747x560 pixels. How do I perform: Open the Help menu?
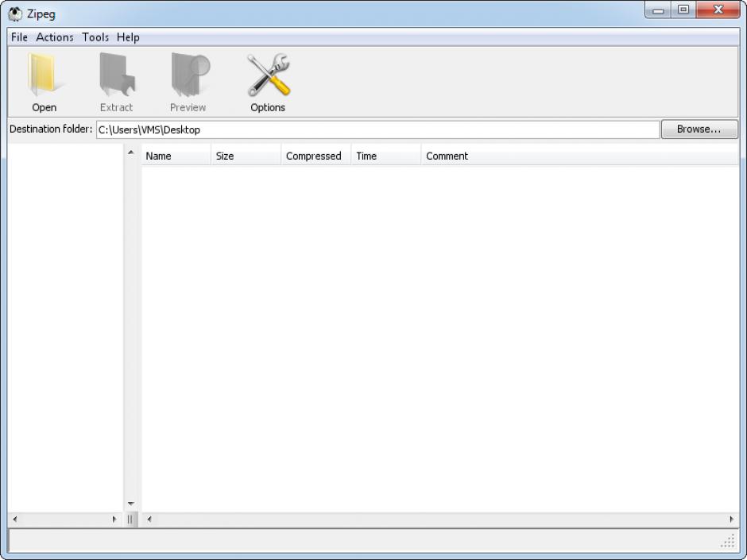(x=128, y=37)
